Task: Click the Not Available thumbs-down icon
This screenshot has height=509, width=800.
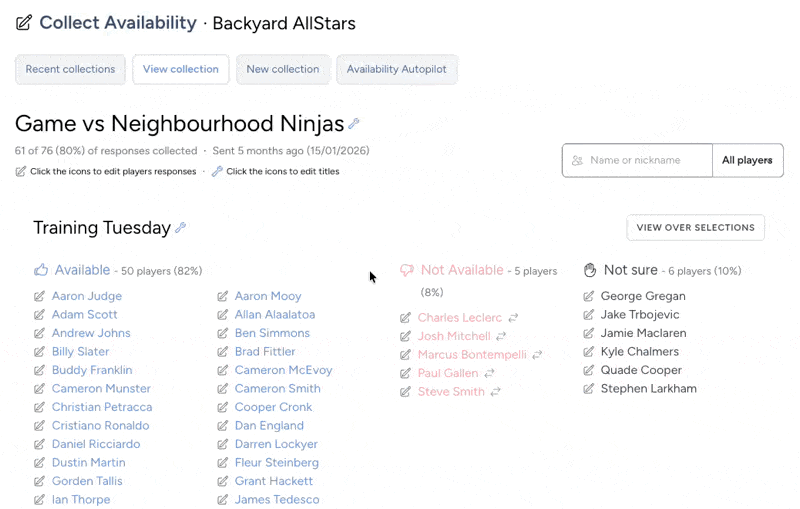Action: click(x=407, y=270)
